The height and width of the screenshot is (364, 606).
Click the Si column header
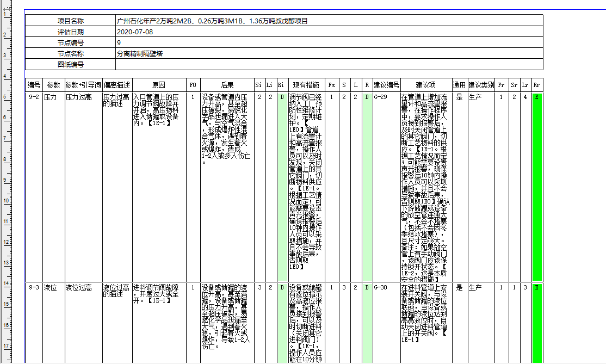point(258,85)
